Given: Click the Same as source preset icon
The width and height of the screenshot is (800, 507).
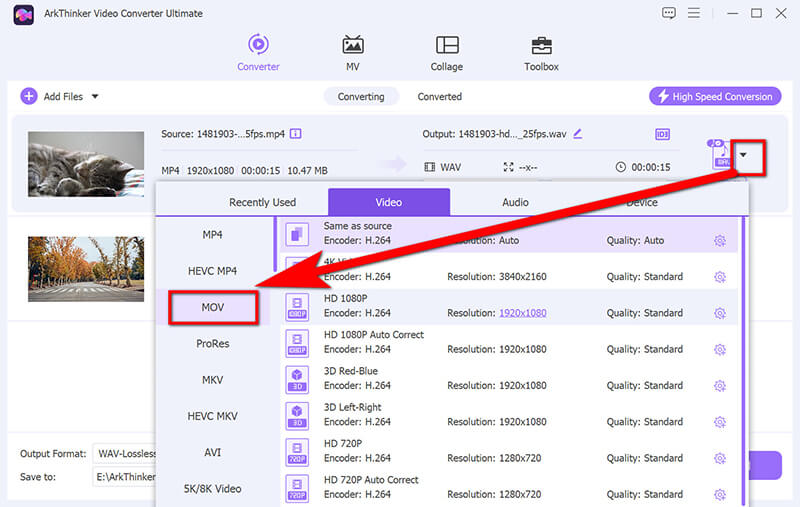Looking at the screenshot, I should 297,235.
